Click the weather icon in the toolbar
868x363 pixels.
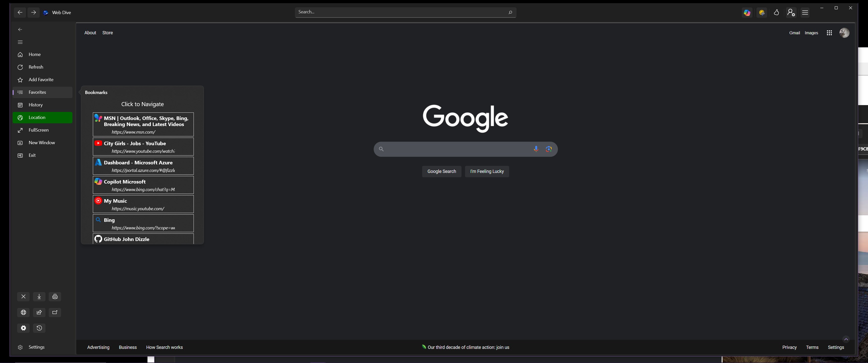pyautogui.click(x=762, y=13)
